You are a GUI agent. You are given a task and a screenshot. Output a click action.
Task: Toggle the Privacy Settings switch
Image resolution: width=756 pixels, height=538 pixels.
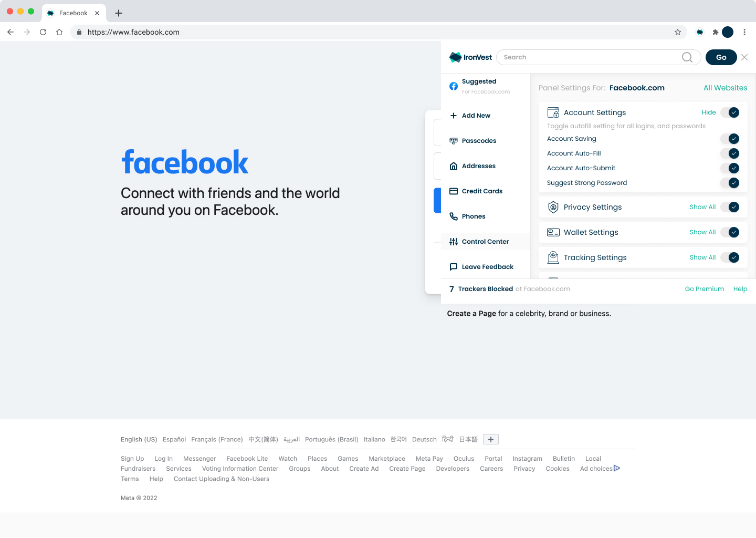[x=730, y=207]
